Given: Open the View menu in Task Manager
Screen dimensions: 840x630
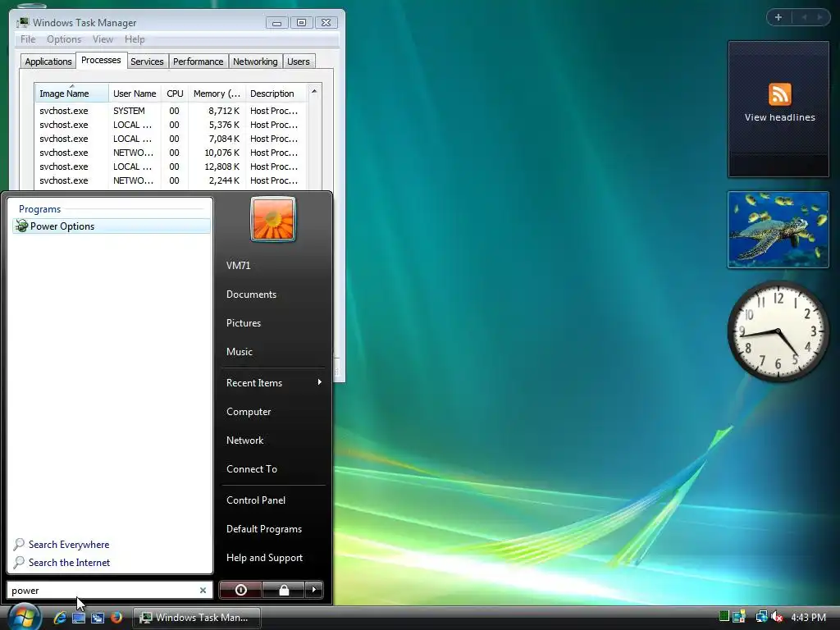Looking at the screenshot, I should tap(103, 39).
